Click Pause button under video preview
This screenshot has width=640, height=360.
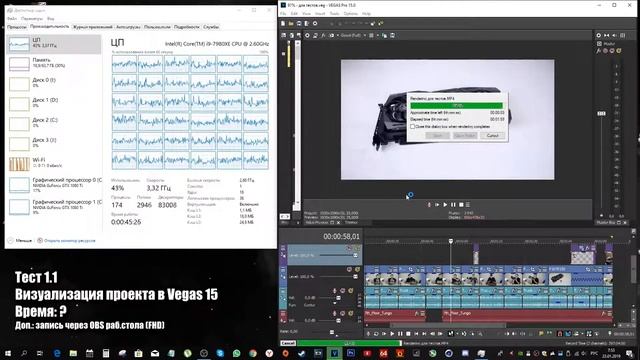coord(453,204)
